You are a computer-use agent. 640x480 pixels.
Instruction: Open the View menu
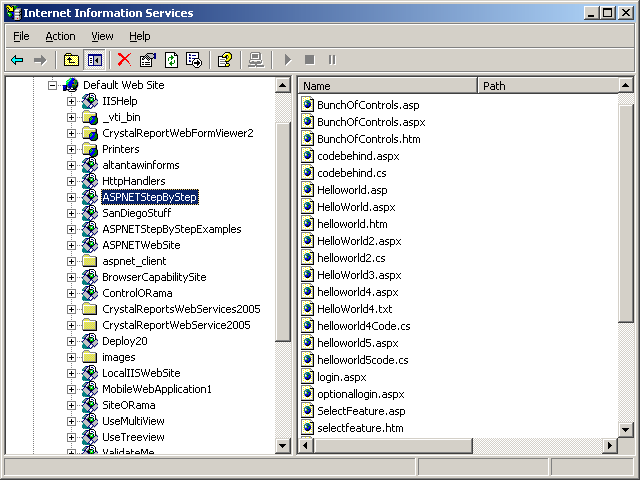point(102,36)
